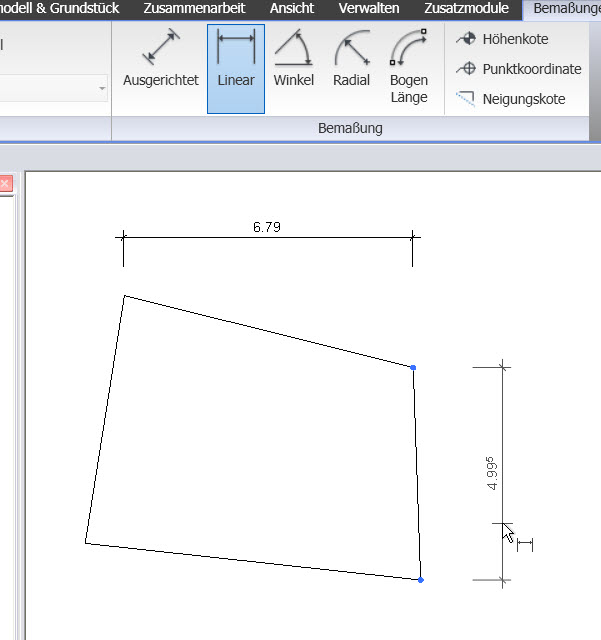The height and width of the screenshot is (640, 601).
Task: Select the Ausgerichtet dimension tool
Action: [161, 58]
